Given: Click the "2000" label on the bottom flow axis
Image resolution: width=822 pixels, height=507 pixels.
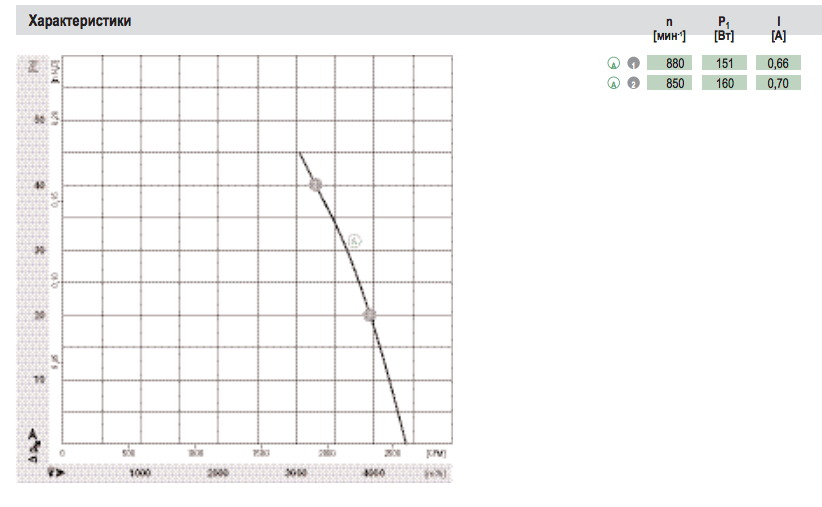Looking at the screenshot, I should [x=218, y=473].
